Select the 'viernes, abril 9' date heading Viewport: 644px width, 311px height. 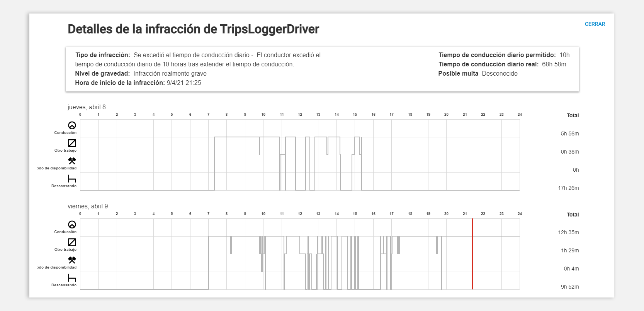click(88, 206)
